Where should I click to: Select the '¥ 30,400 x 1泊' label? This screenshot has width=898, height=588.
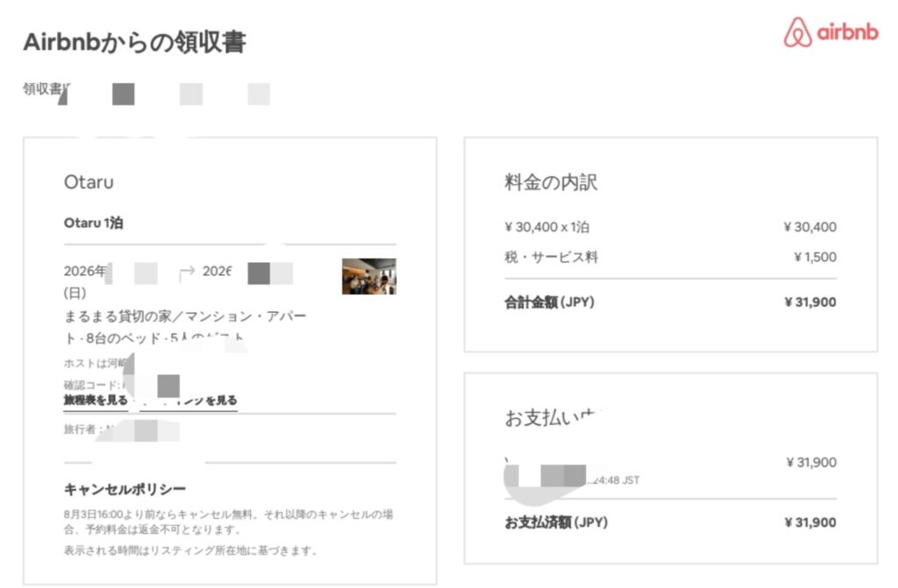(x=547, y=227)
